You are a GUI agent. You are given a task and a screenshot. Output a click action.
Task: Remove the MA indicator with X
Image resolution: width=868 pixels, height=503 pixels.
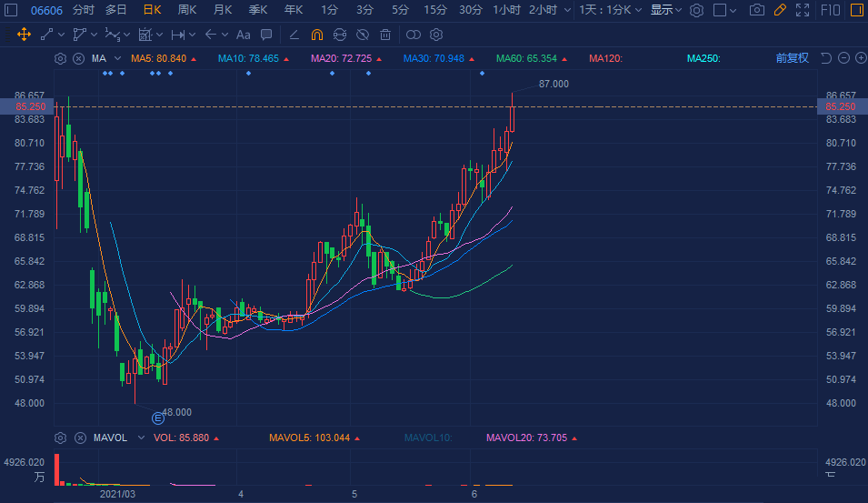click(x=78, y=58)
